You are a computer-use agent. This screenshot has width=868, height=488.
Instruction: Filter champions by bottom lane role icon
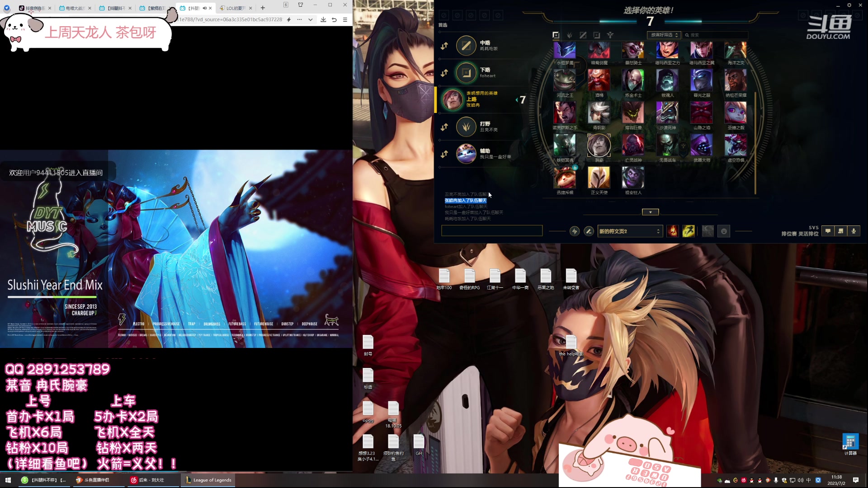597,35
